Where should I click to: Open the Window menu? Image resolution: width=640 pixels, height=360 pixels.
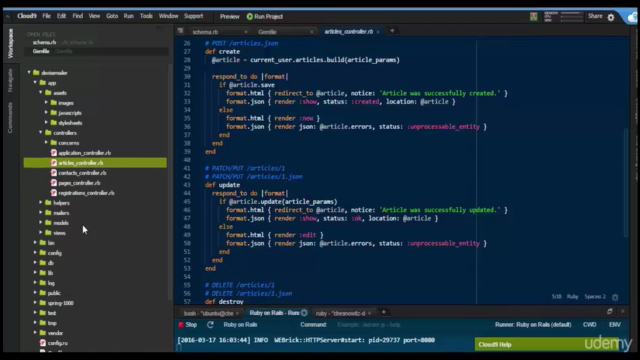[x=168, y=16]
